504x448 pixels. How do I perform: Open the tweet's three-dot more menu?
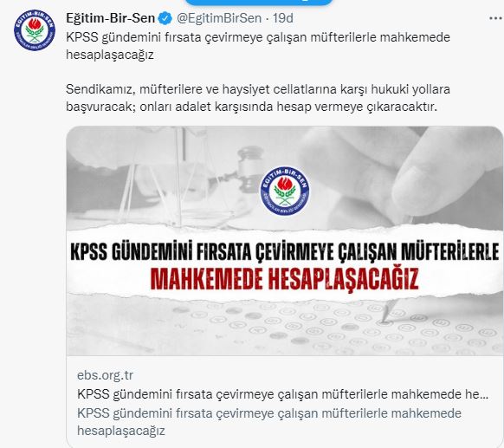pos(496,19)
